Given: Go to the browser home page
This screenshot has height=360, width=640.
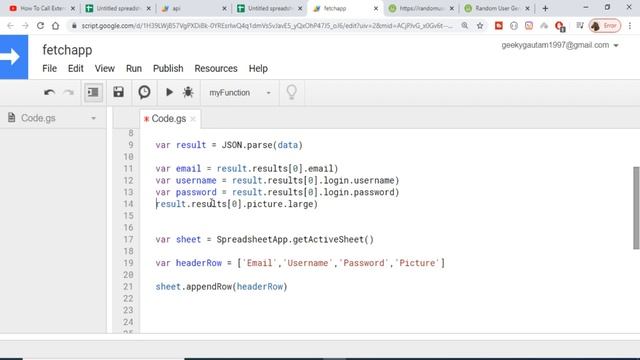Looking at the screenshot, I should pos(56,26).
